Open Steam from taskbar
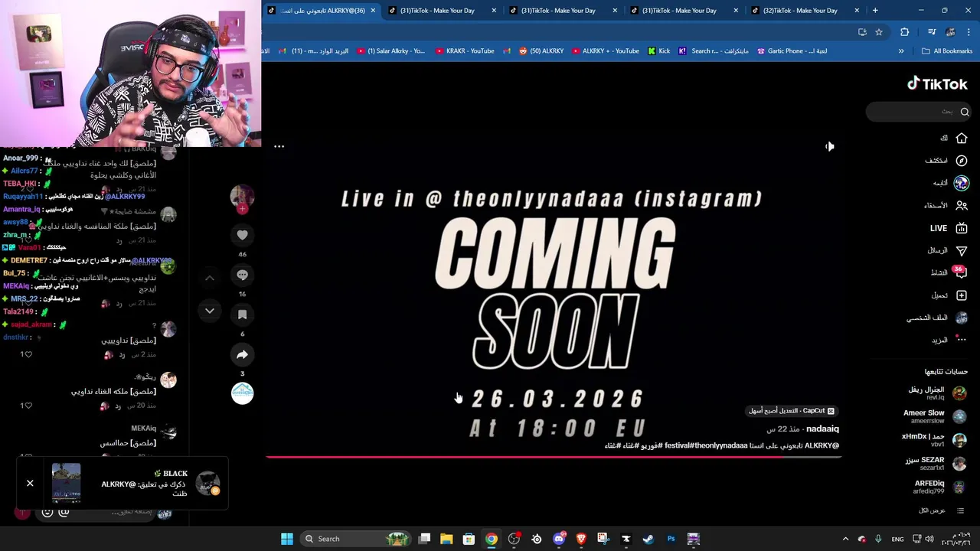Image resolution: width=980 pixels, height=551 pixels. coord(648,539)
